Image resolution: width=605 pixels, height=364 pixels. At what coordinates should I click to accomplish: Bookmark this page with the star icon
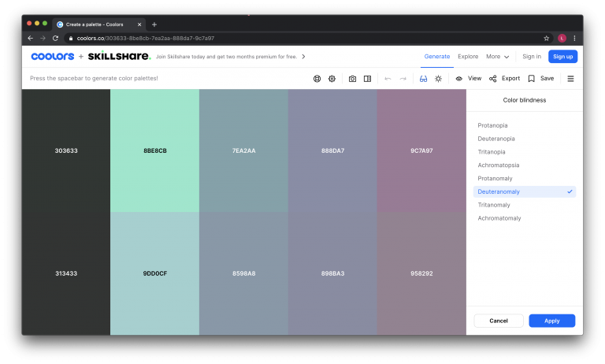pos(546,38)
